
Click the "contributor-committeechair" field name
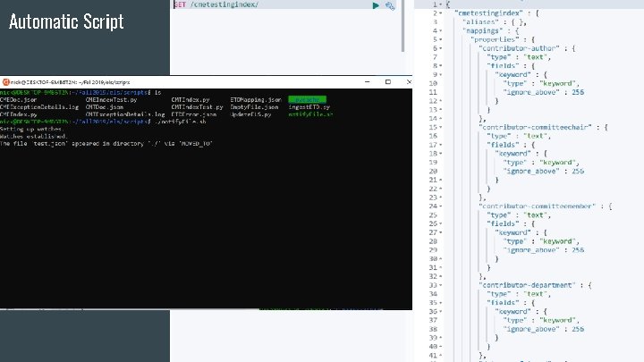535,127
